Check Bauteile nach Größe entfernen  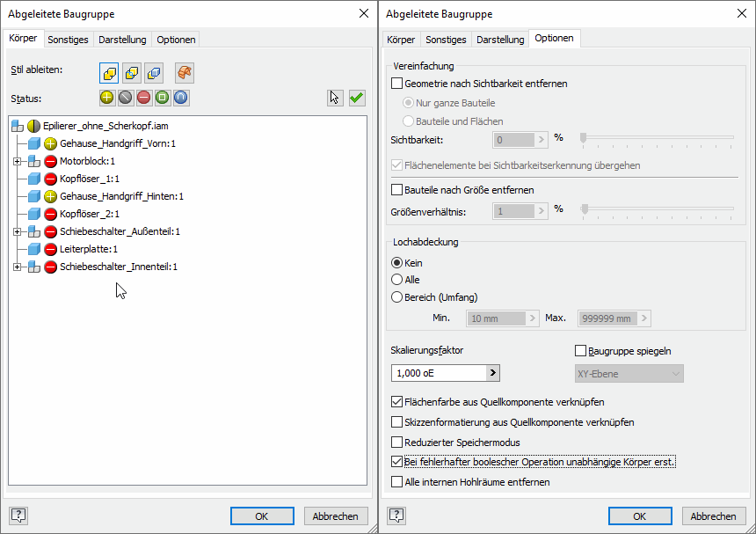396,190
